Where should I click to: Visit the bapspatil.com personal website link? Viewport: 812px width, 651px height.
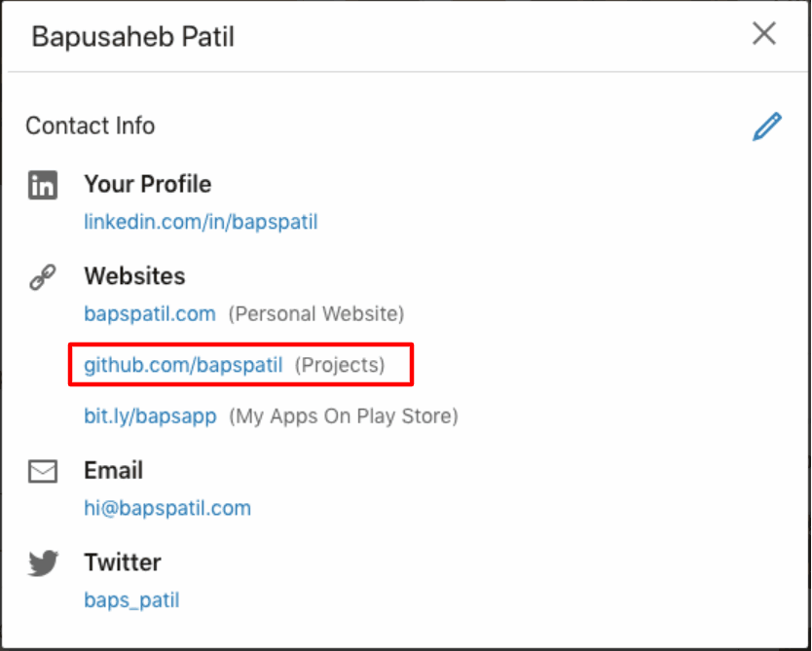(x=150, y=313)
